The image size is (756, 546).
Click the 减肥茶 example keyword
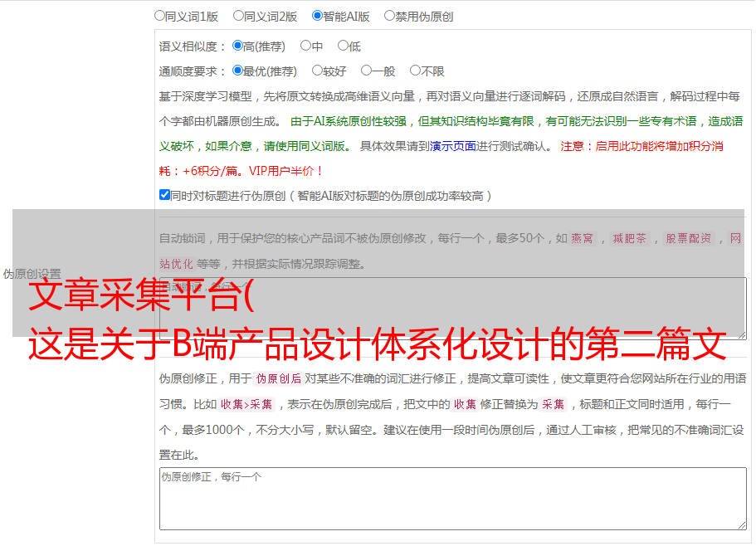[x=629, y=238]
